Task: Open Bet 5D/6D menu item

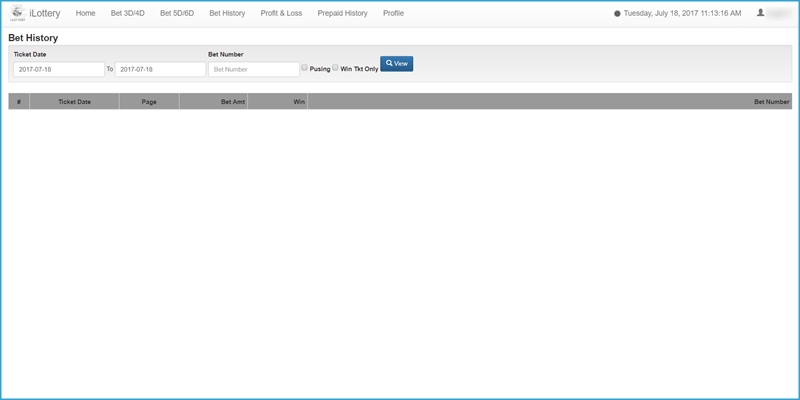Action: coord(177,13)
